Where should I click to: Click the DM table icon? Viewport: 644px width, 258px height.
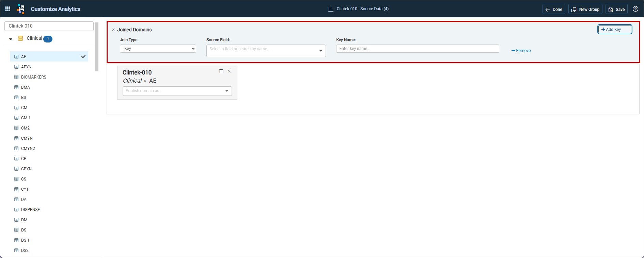[x=16, y=220]
